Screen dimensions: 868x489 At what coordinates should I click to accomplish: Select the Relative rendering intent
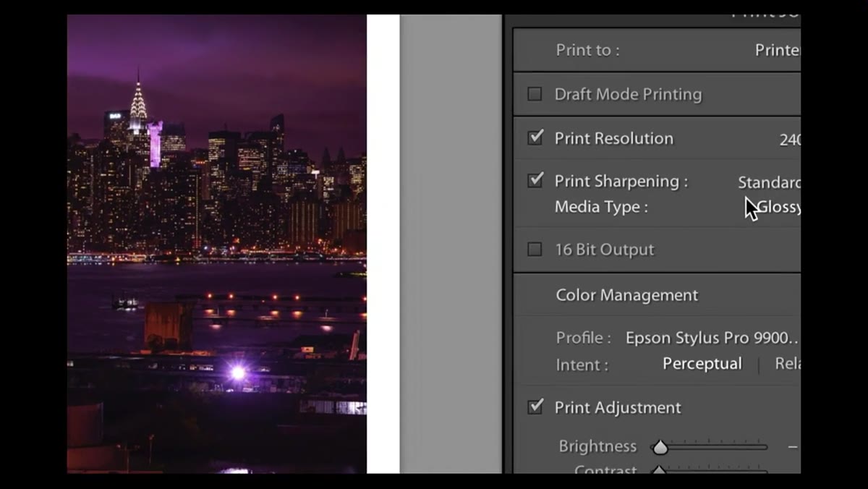788,364
